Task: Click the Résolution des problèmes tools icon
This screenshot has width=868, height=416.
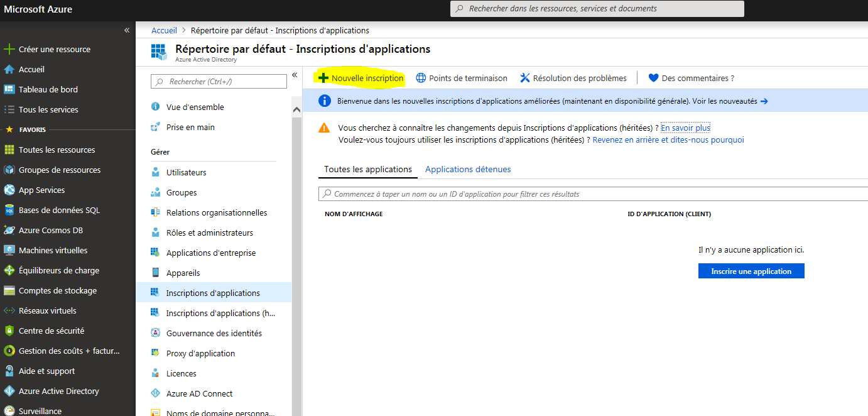Action: coord(525,78)
